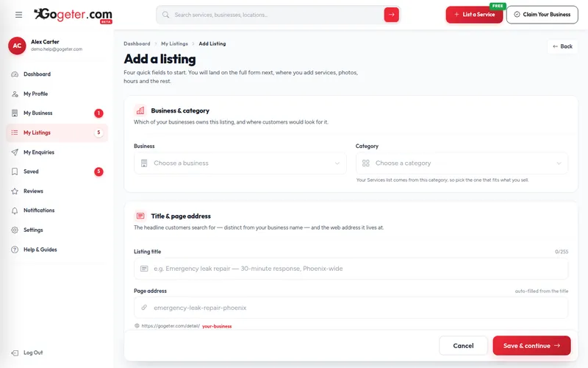Open the Choose a business dropdown

(x=240, y=163)
